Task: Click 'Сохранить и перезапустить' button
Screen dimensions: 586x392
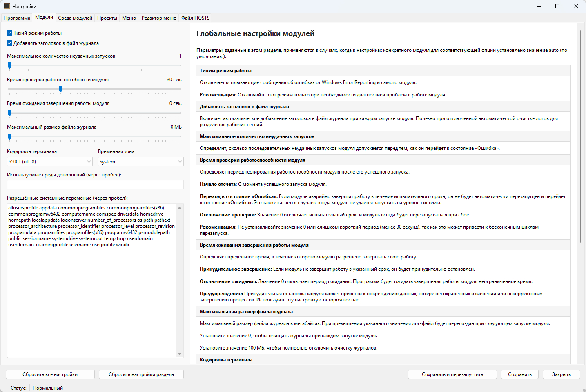Action: click(452, 374)
